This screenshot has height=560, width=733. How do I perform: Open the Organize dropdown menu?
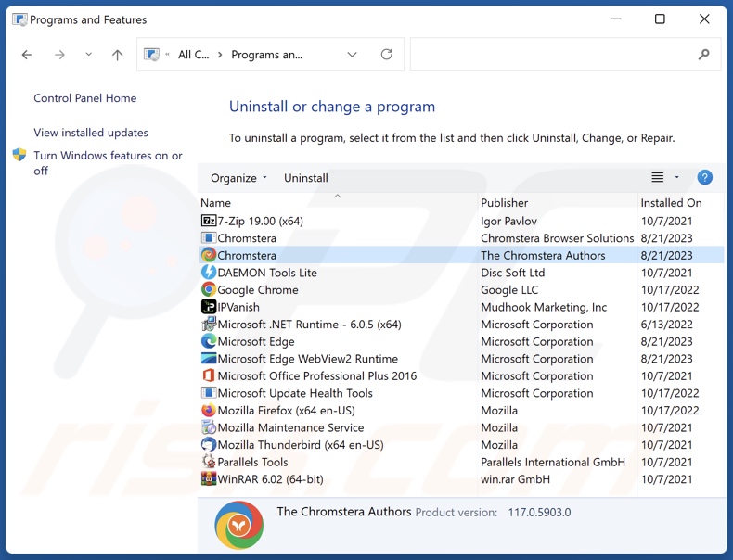238,178
